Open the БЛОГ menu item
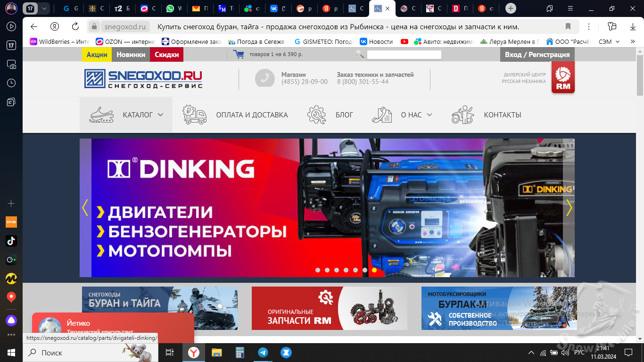 click(x=330, y=115)
